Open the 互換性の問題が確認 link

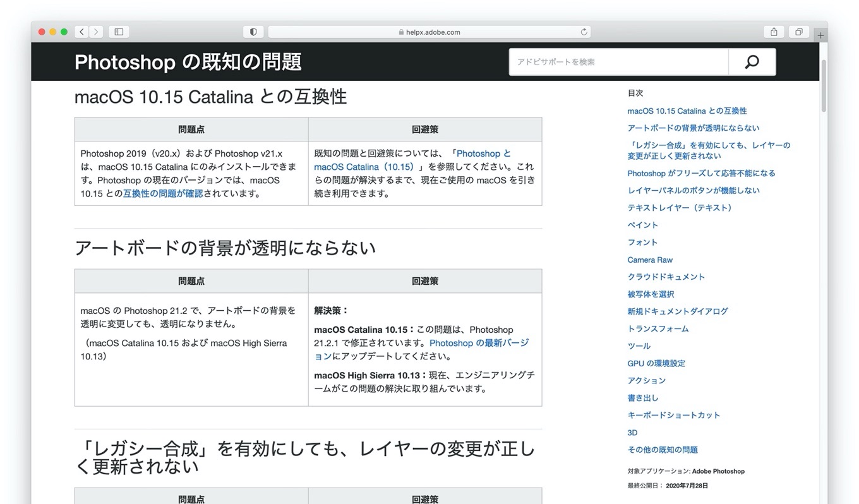coord(163,193)
